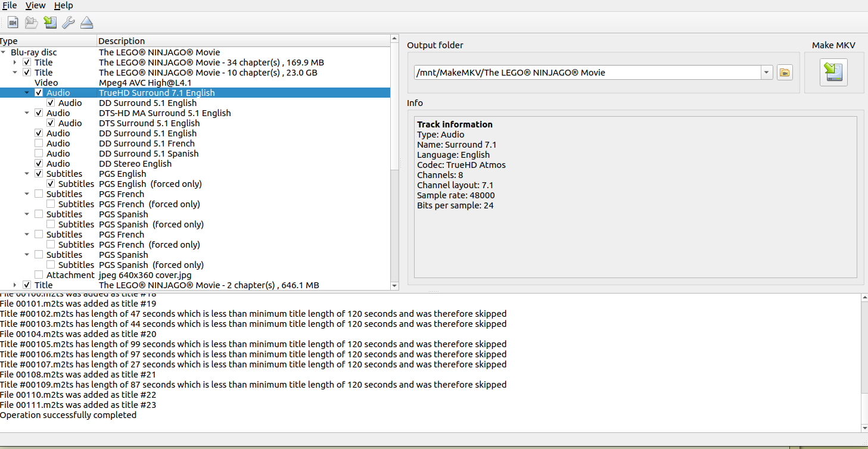Viewport: 868px width, 449px height.
Task: Click the 'Operation successfully completed' log line
Action: (x=68, y=415)
